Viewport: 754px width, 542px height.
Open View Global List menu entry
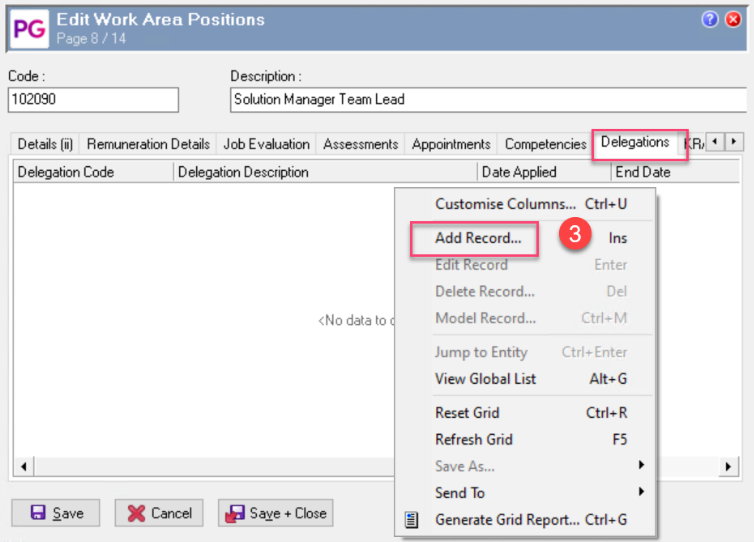tap(485, 379)
